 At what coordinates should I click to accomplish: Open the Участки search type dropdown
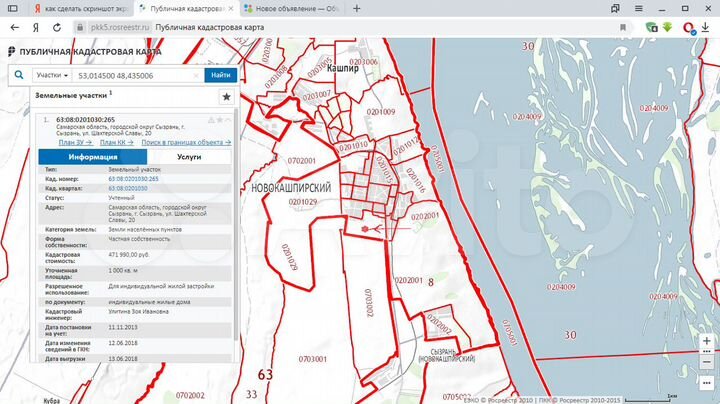(x=52, y=75)
